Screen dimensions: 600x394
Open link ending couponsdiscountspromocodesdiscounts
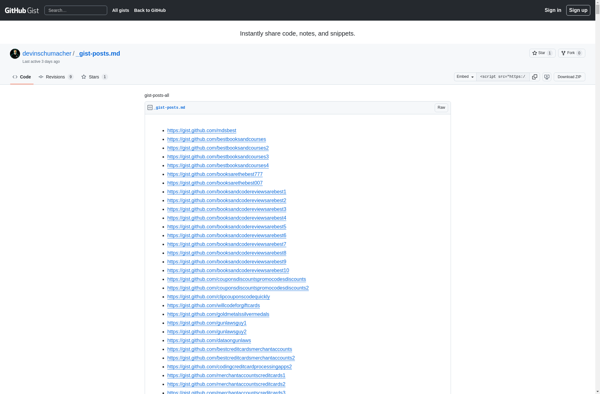(236, 279)
